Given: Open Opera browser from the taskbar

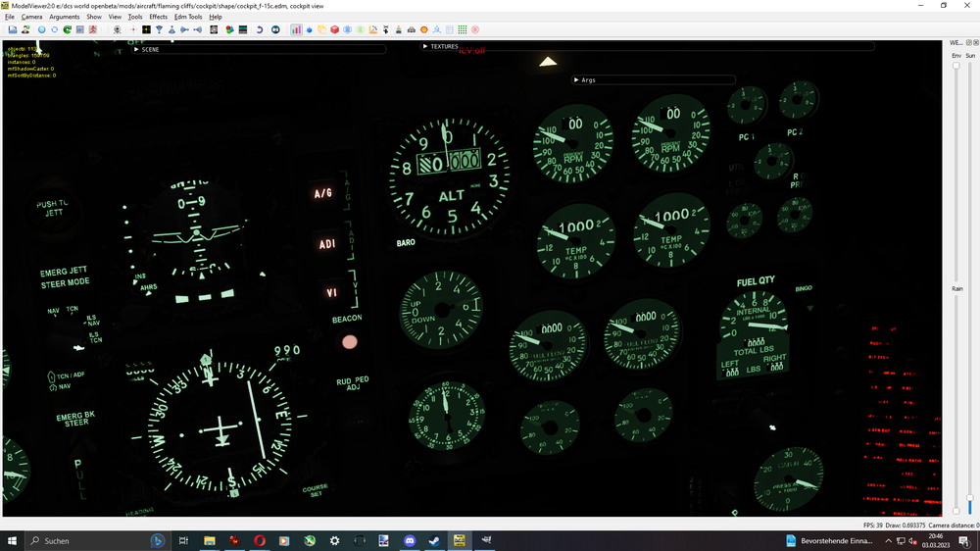Looking at the screenshot, I should pyautogui.click(x=260, y=540).
